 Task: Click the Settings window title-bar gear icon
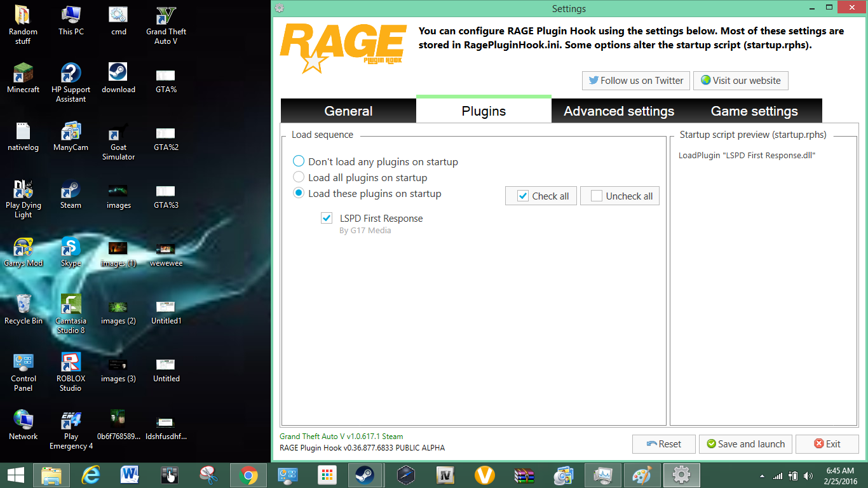click(x=279, y=8)
